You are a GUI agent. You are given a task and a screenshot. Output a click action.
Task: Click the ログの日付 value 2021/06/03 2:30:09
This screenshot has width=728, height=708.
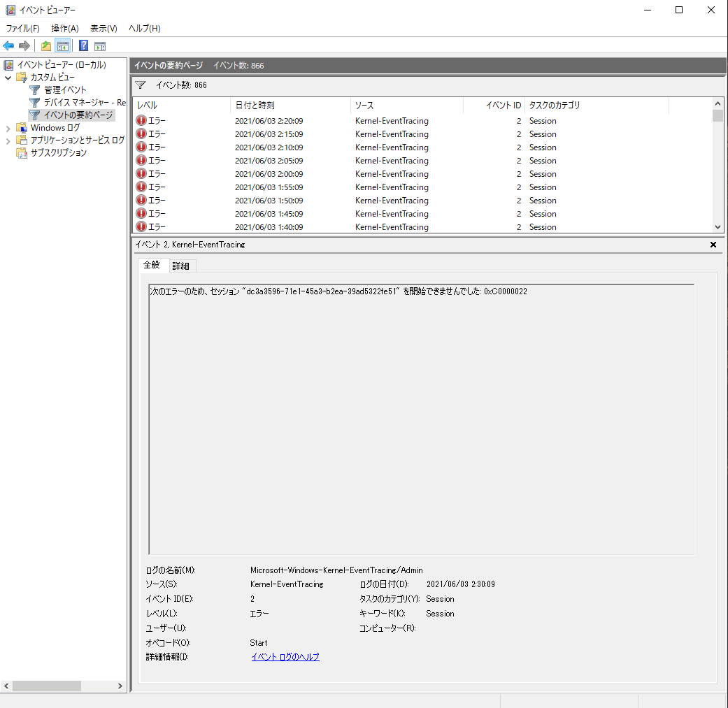pyautogui.click(x=461, y=584)
